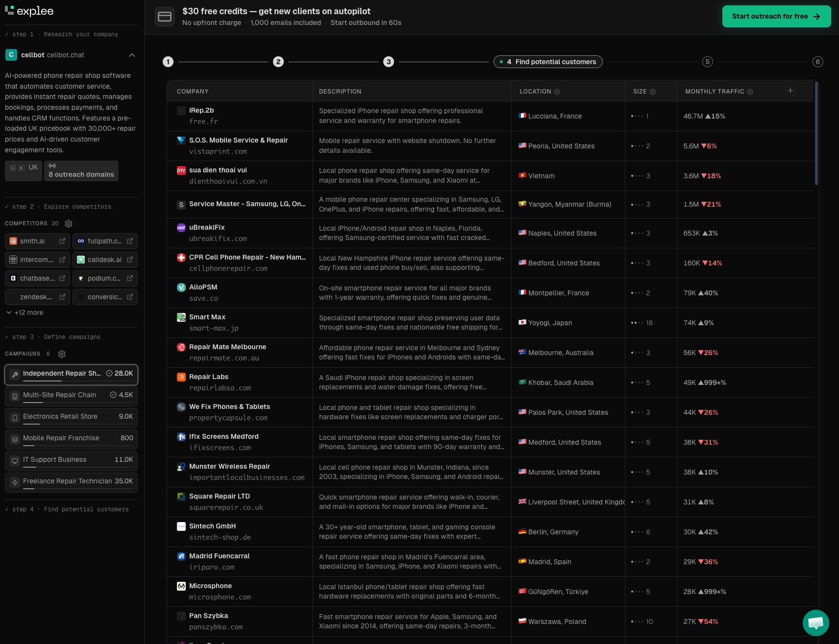The width and height of the screenshot is (839, 644).
Task: Click the Description column header
Action: (x=340, y=92)
